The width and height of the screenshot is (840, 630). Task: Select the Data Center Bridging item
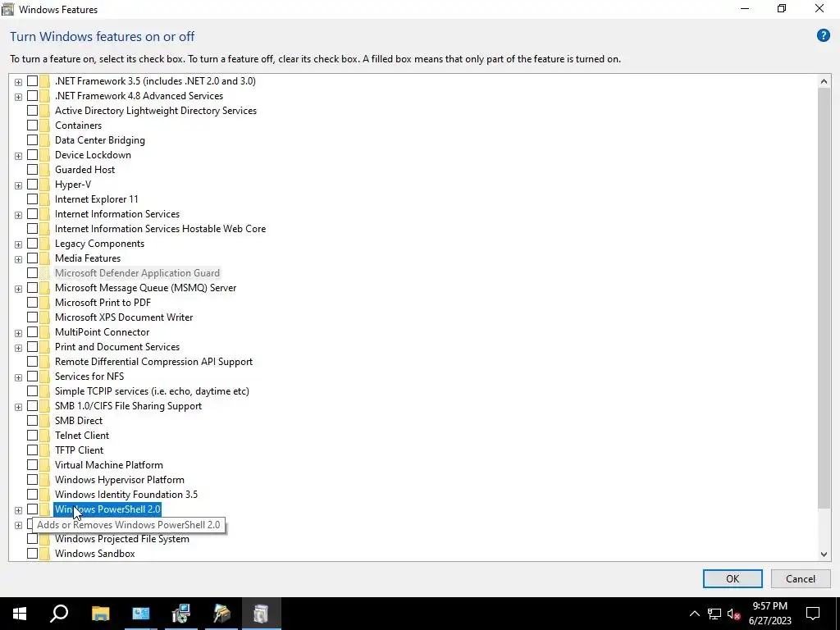pyautogui.click(x=99, y=139)
